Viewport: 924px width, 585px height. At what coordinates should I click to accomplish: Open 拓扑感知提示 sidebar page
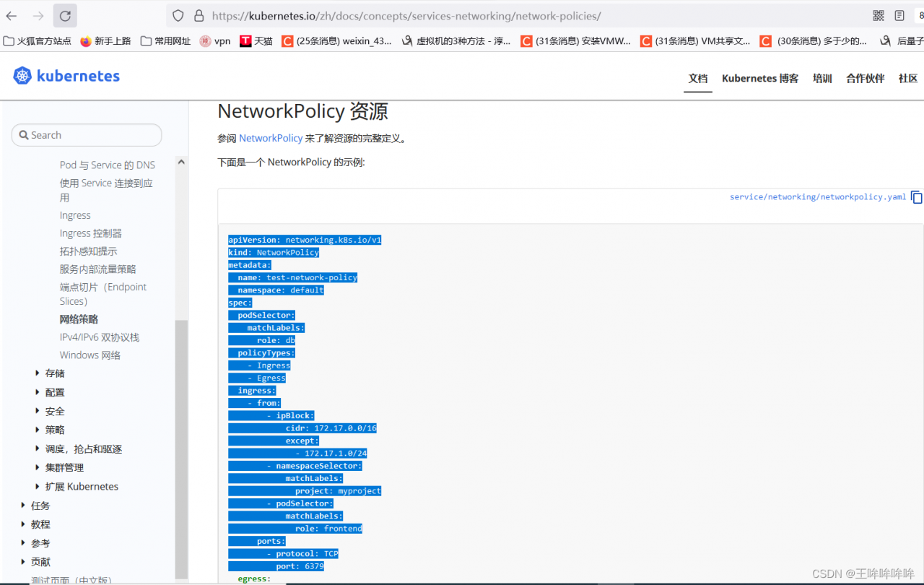88,251
